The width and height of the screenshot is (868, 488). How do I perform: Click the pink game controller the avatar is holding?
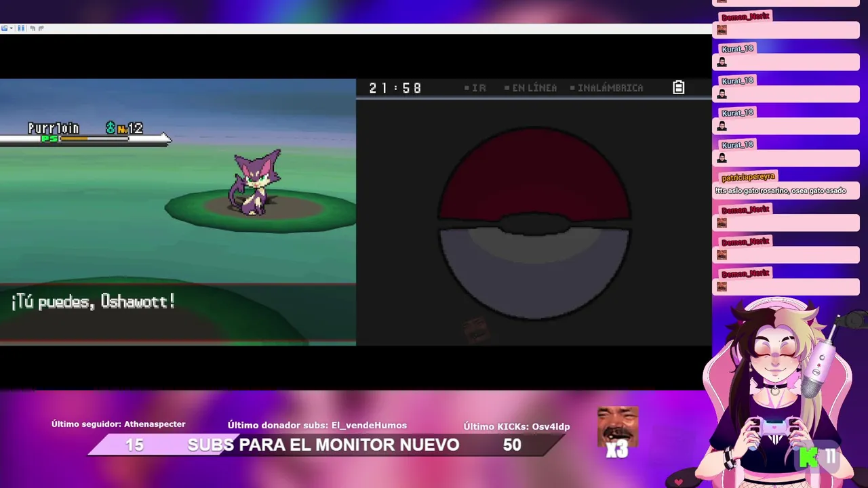(x=773, y=428)
